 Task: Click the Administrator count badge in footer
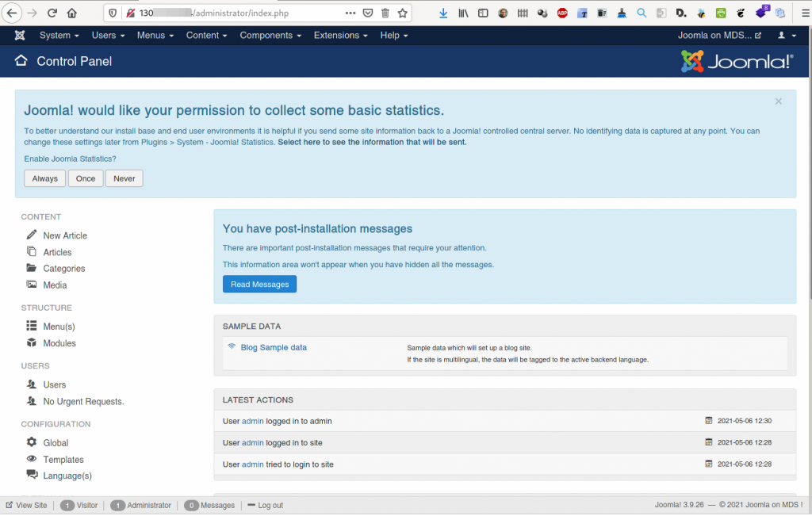117,505
